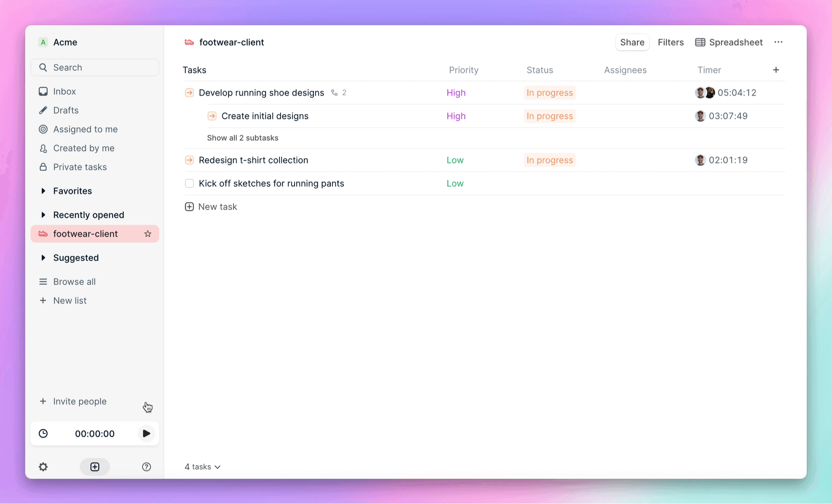Click the Settings gear icon
Viewport: 832px width, 504px height.
[x=43, y=467]
